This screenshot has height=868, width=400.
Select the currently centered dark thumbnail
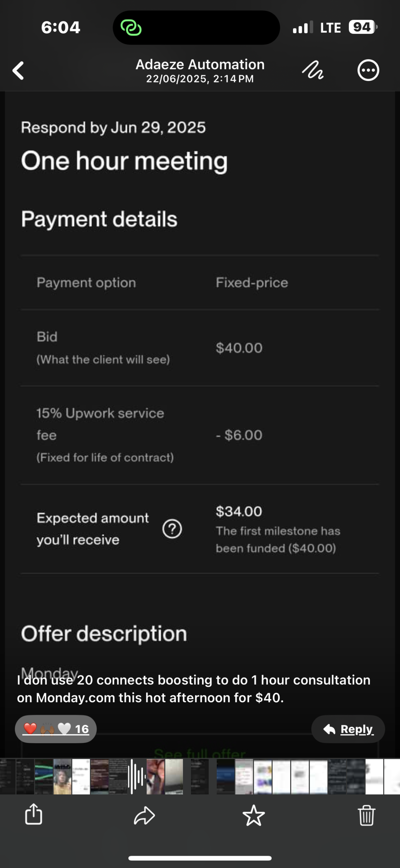tap(199, 776)
